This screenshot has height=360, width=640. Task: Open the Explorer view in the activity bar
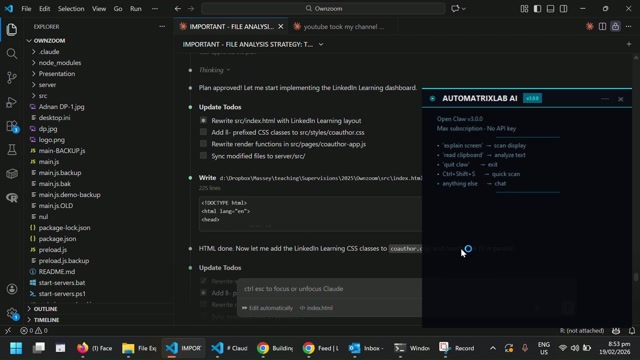pos(12,29)
